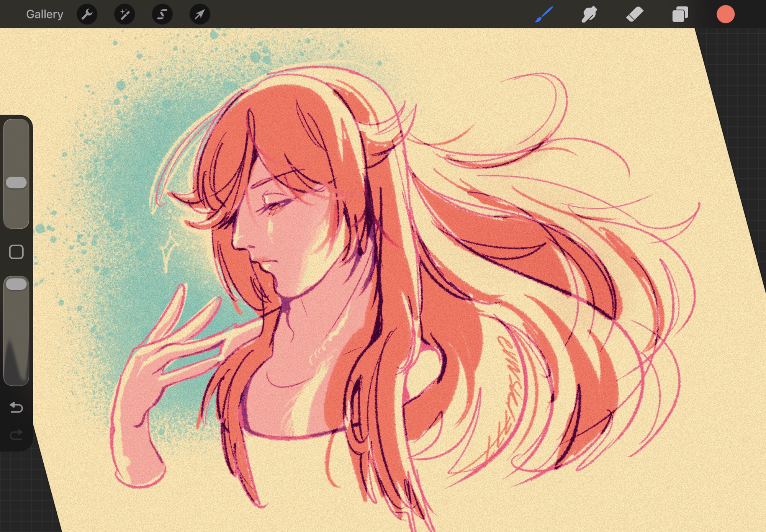Open the coral active color picker

pyautogui.click(x=725, y=15)
